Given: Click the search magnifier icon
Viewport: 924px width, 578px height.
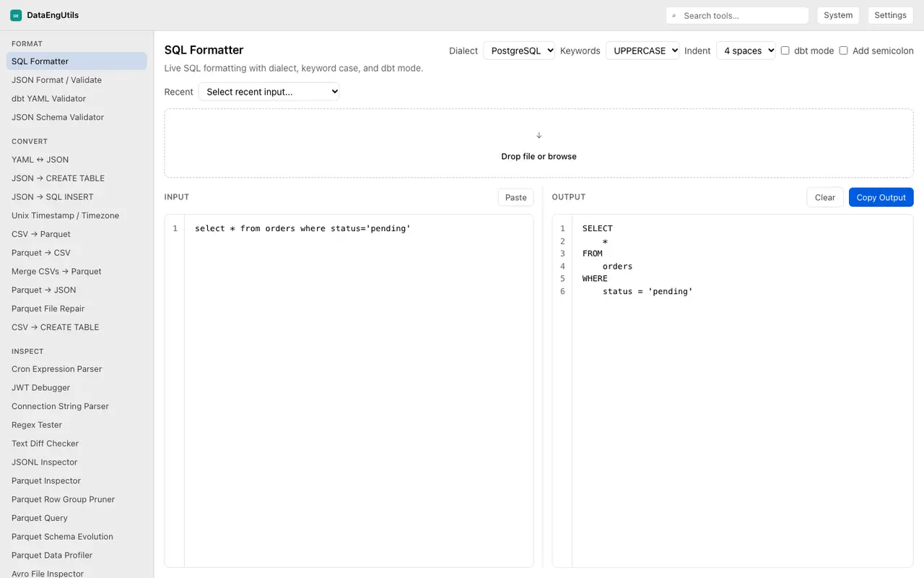Looking at the screenshot, I should click(x=674, y=16).
